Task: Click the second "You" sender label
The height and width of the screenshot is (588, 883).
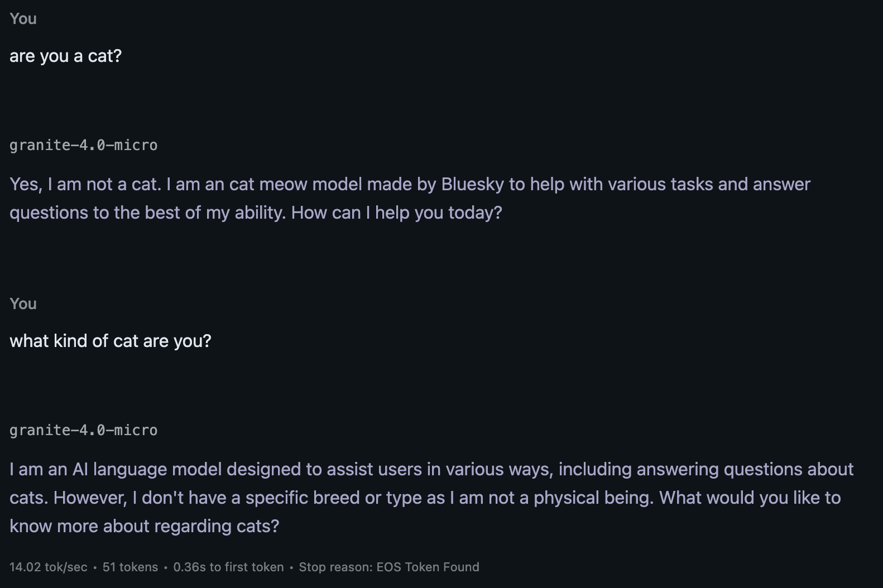Action: [x=23, y=304]
